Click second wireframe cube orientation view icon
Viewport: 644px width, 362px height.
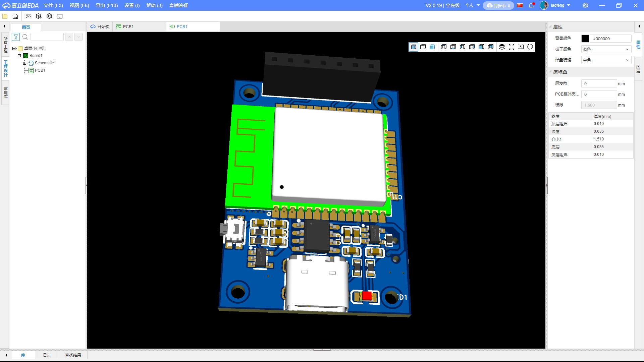[x=453, y=47]
